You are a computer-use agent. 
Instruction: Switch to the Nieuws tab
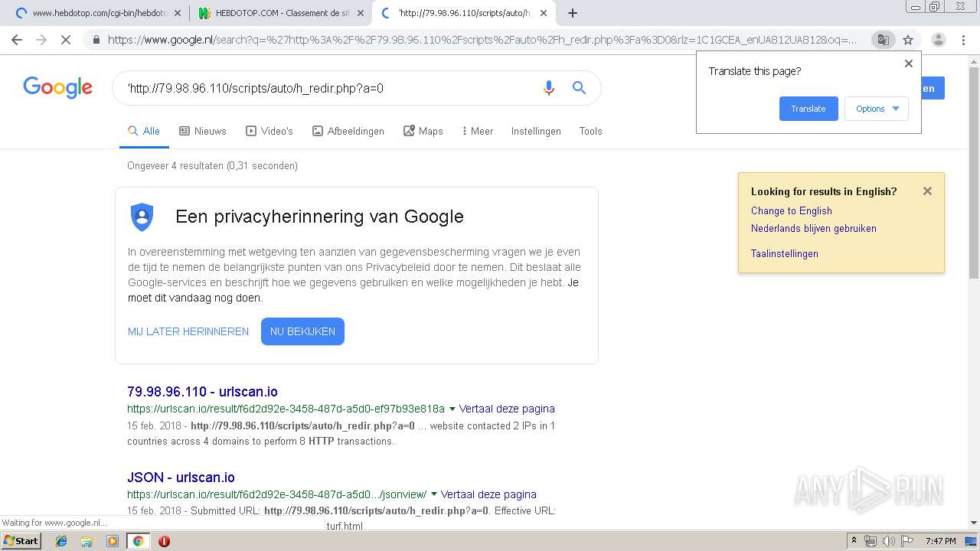coord(203,131)
